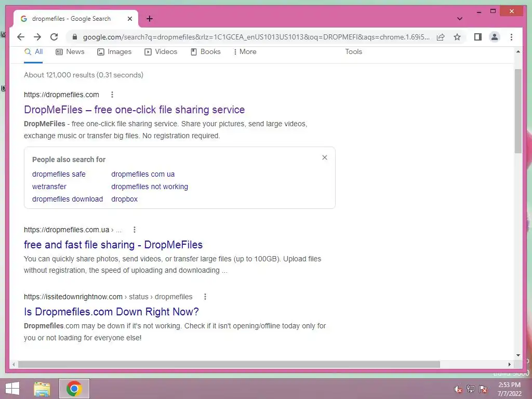Click the horizontal scrollbar right arrow

click(x=509, y=364)
